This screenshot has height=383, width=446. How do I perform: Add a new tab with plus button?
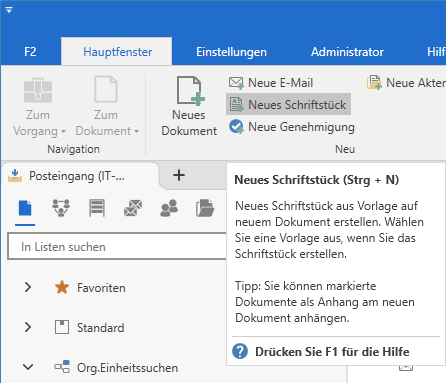(x=179, y=175)
